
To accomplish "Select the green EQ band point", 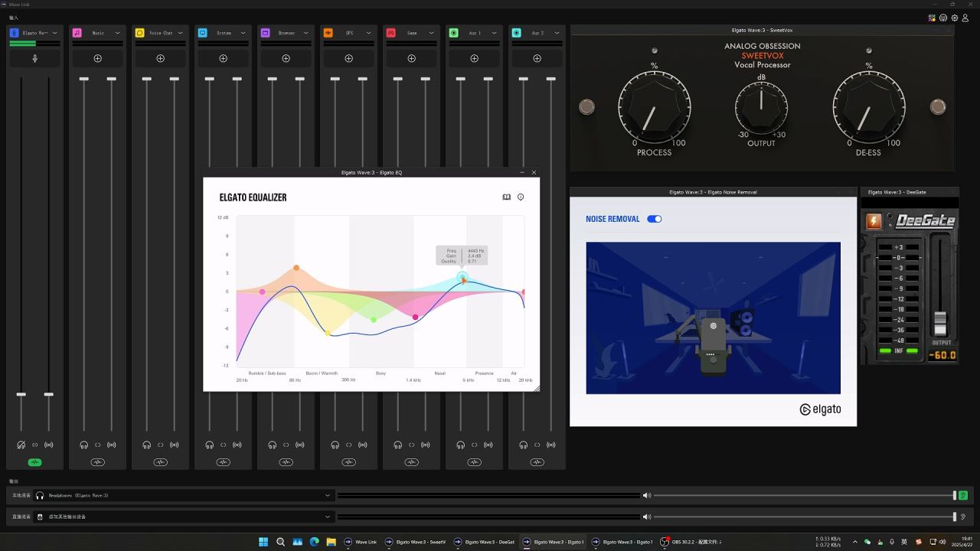I will click(374, 319).
